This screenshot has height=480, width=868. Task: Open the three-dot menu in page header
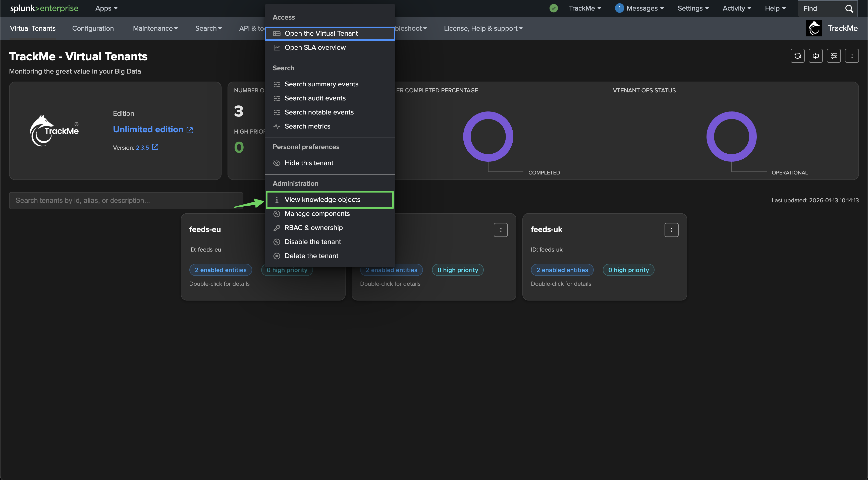point(852,56)
